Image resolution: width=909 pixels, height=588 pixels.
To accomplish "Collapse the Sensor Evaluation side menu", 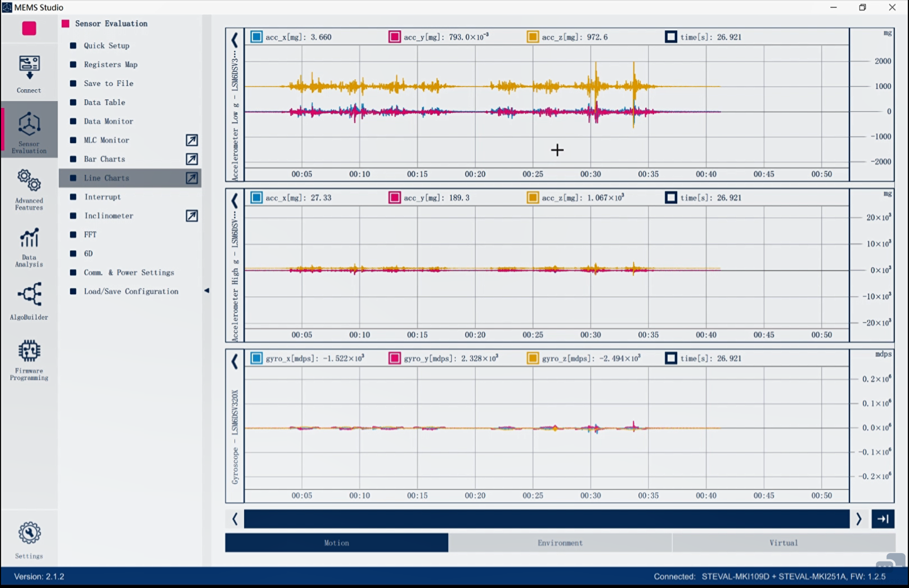I will pyautogui.click(x=207, y=290).
